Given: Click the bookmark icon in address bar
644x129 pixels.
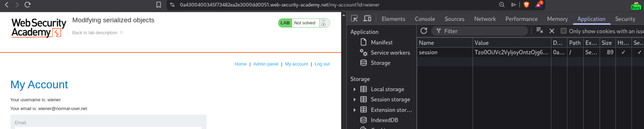Looking at the screenshot, I should [159, 5].
